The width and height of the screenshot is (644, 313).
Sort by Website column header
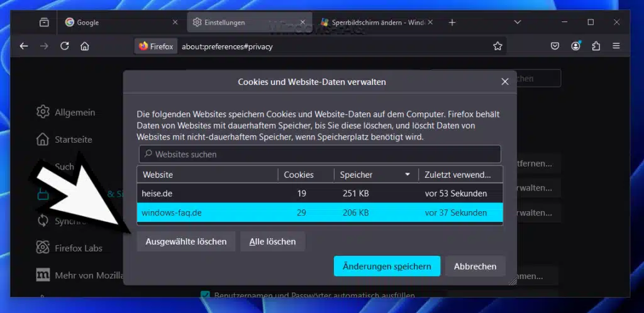[208, 175]
